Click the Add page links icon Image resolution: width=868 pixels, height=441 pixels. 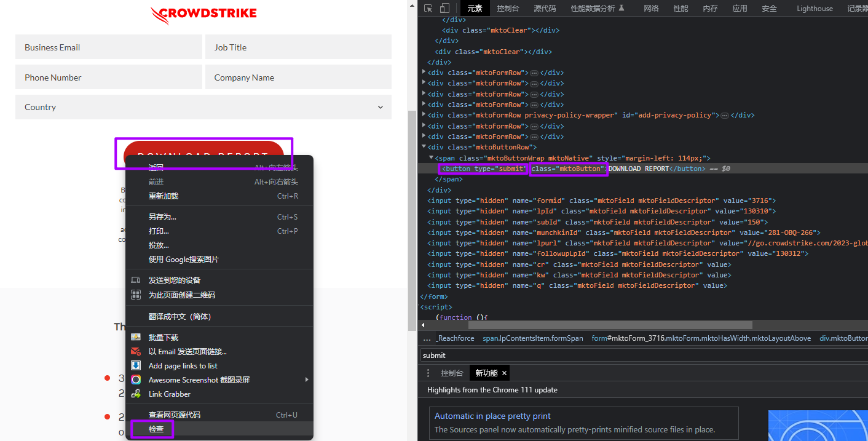click(136, 365)
